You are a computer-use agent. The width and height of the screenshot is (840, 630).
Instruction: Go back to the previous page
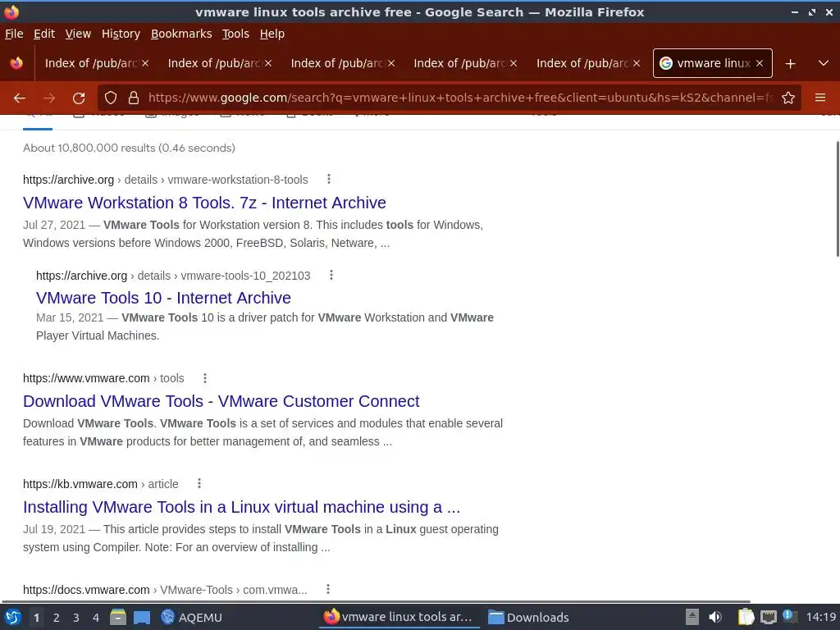click(20, 98)
